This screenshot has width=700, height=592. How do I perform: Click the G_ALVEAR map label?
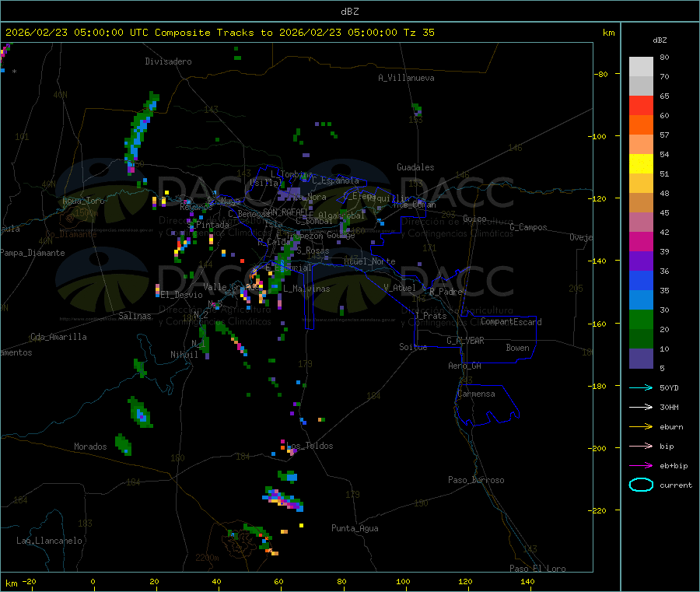[465, 341]
